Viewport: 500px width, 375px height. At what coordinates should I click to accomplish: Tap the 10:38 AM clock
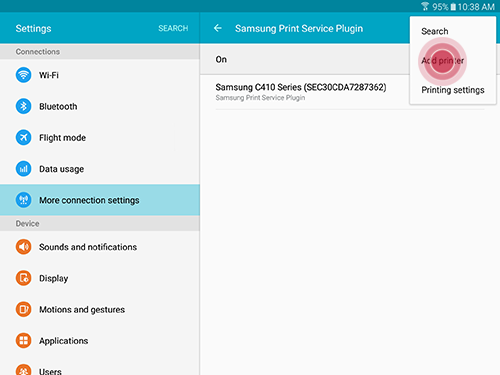pyautogui.click(x=476, y=7)
